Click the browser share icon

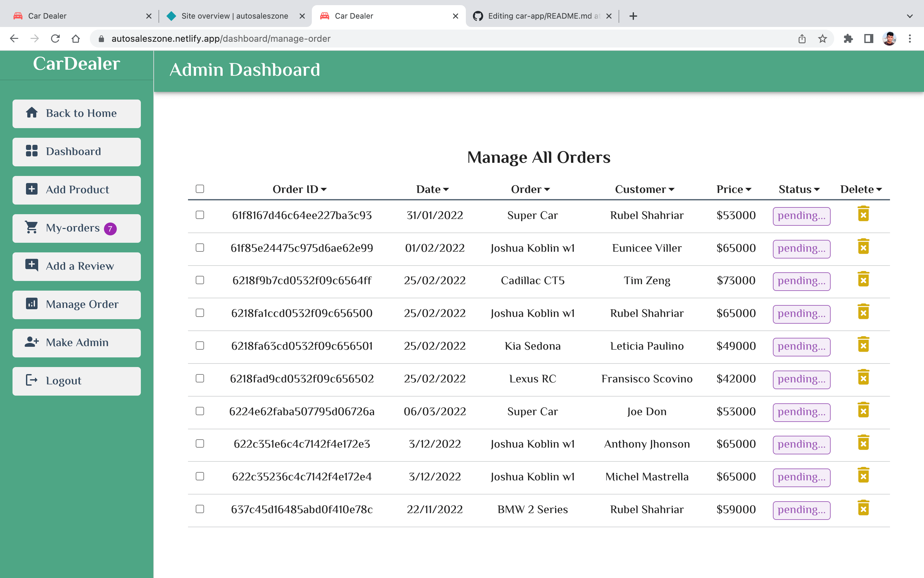pos(802,39)
